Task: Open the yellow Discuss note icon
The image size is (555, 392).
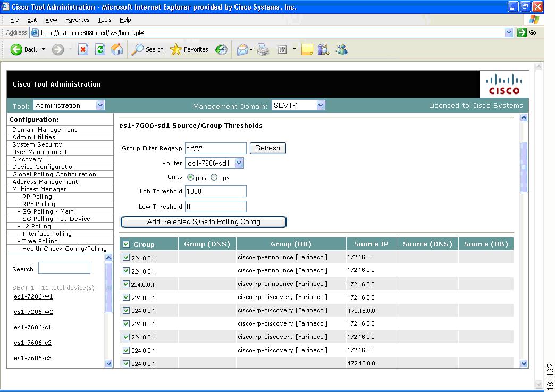Action: (x=307, y=49)
